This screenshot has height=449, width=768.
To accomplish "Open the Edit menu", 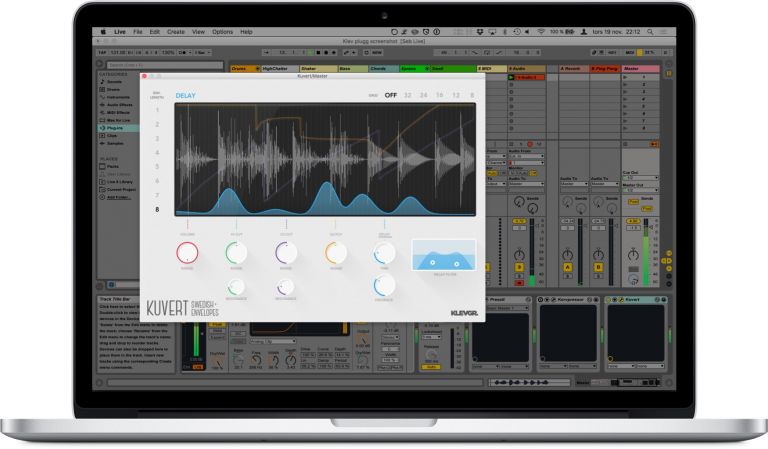I will pos(155,32).
